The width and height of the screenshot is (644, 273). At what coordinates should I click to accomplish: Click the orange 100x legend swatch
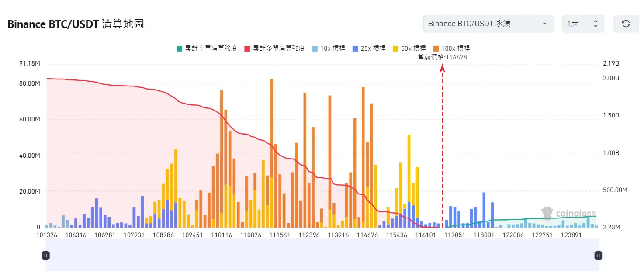click(436, 48)
